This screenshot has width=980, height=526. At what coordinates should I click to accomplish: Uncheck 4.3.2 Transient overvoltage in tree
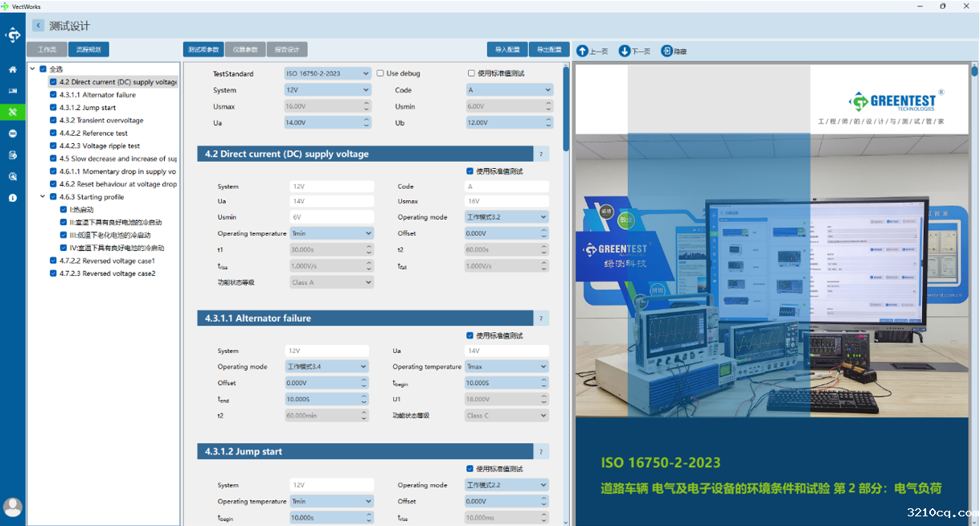53,121
